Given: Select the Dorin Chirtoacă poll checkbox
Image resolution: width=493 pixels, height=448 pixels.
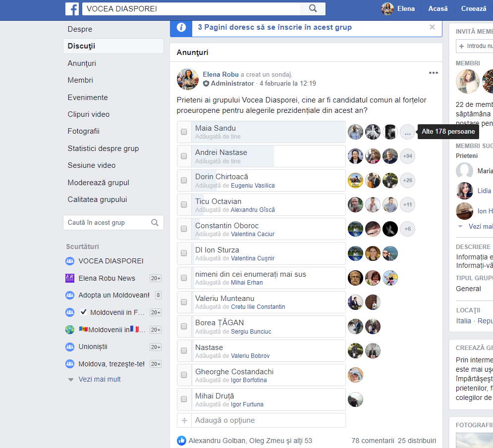Looking at the screenshot, I should [184, 180].
